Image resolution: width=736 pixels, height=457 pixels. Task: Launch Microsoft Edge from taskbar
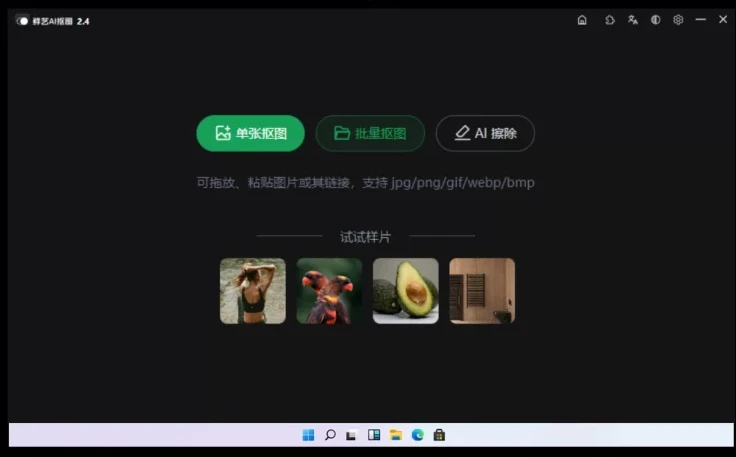(x=417, y=435)
